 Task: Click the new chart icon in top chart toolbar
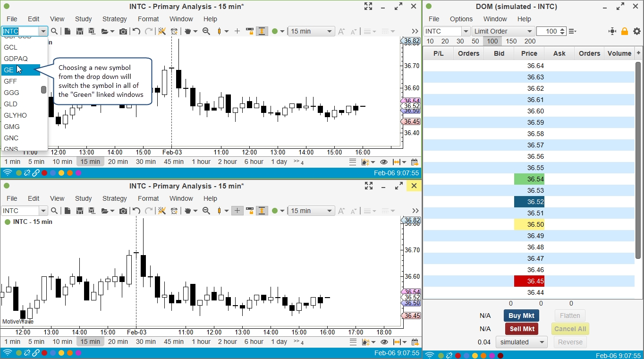click(x=68, y=31)
